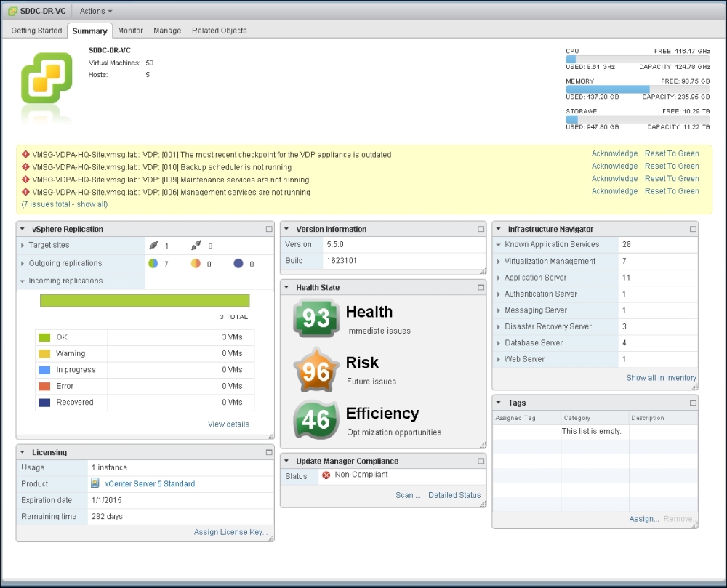Image resolution: width=727 pixels, height=588 pixels.
Task: Collapse the Health State panel
Action: (x=286, y=287)
